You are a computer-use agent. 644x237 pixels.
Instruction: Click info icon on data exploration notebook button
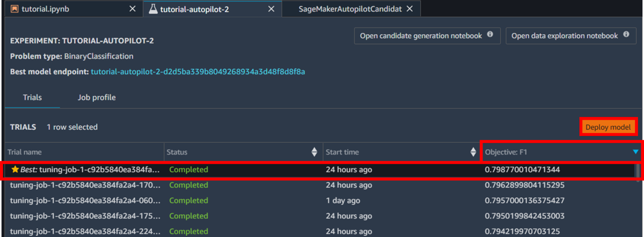(x=626, y=35)
